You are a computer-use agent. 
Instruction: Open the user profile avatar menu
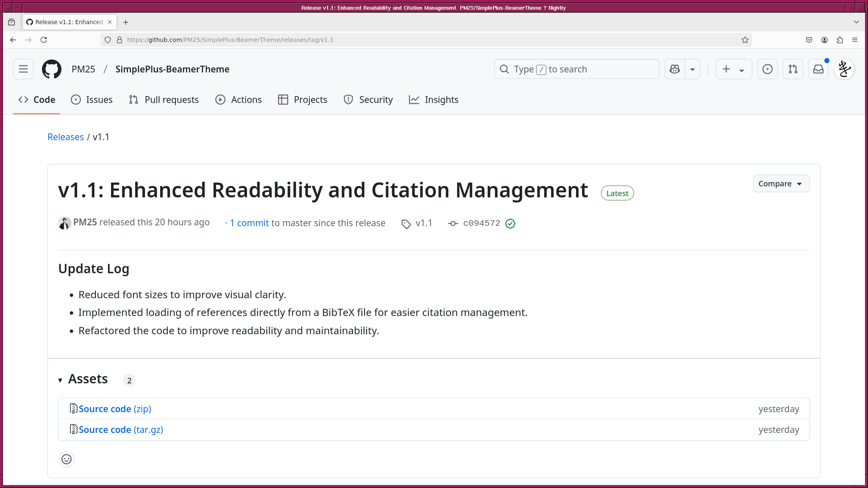tap(844, 69)
